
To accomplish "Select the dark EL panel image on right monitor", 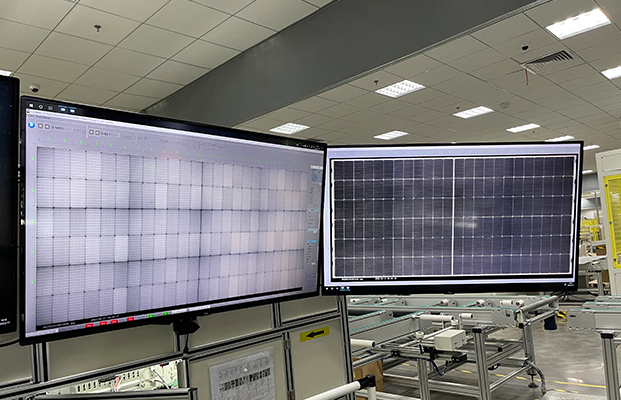I will pyautogui.click(x=453, y=217).
